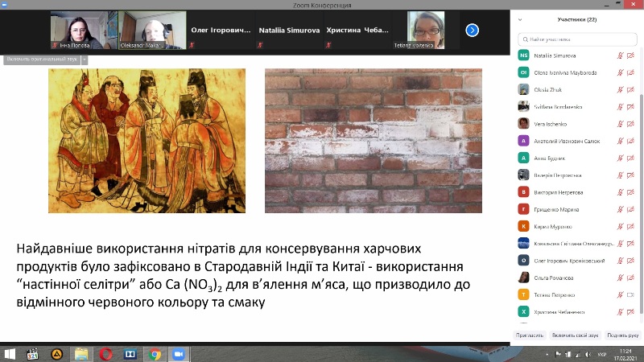Image resolution: width=644 pixels, height=362 pixels.
Task: Click camera-off icon for Vera Ischenko
Action: [630, 124]
